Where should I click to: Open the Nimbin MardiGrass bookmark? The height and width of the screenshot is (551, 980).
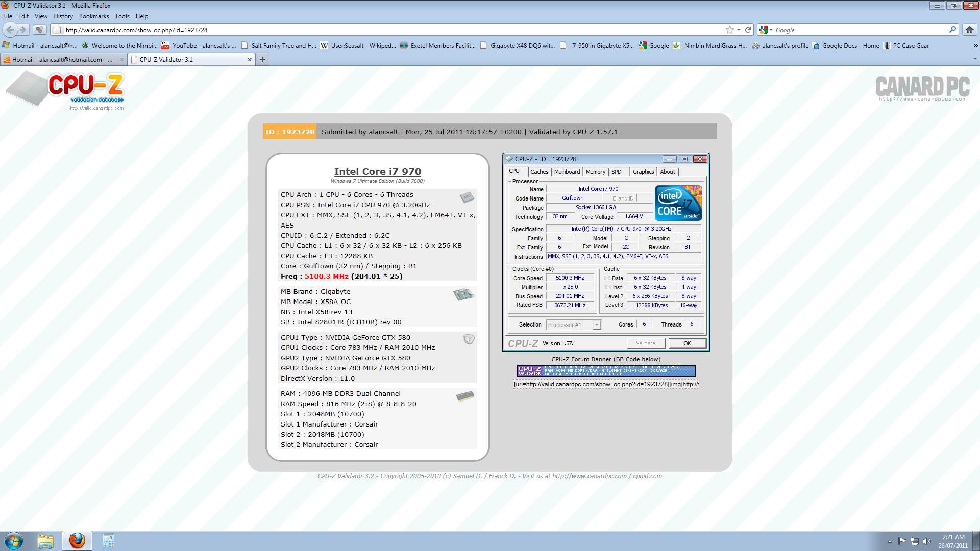(x=710, y=45)
